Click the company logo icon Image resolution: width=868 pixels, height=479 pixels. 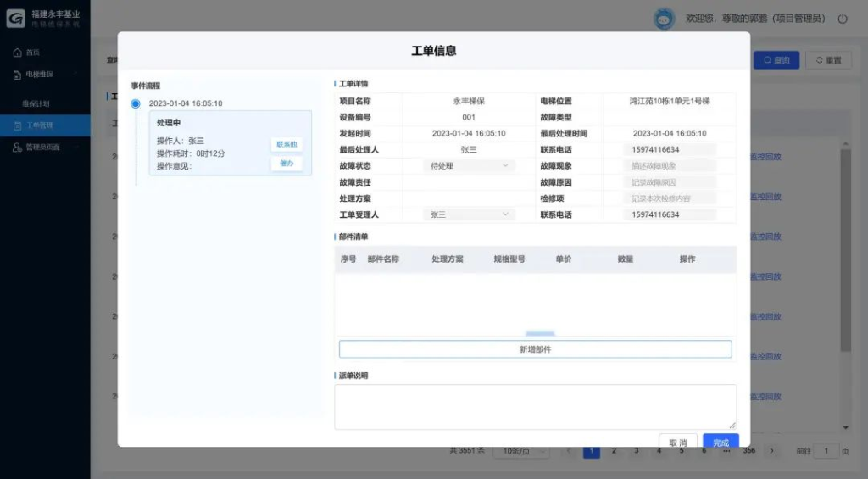[x=15, y=19]
